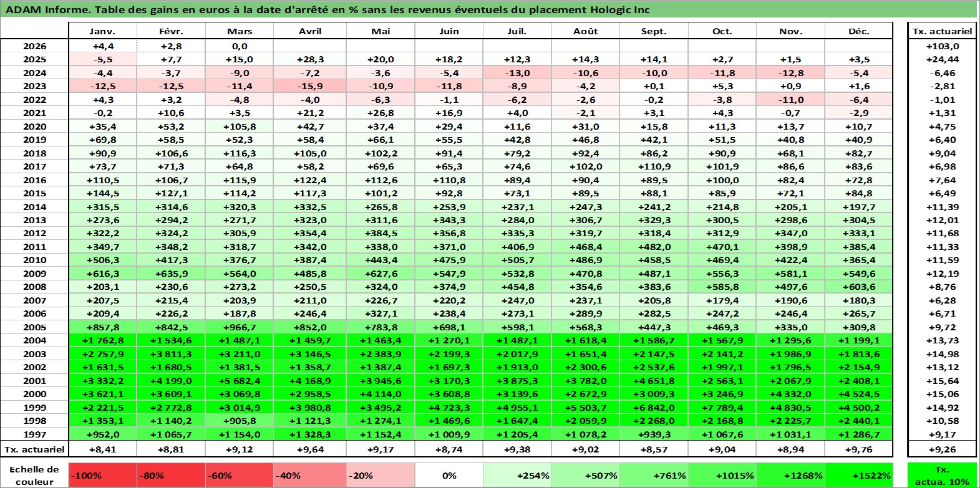
Task: Select the cell showing -13,0
Action: point(517,73)
